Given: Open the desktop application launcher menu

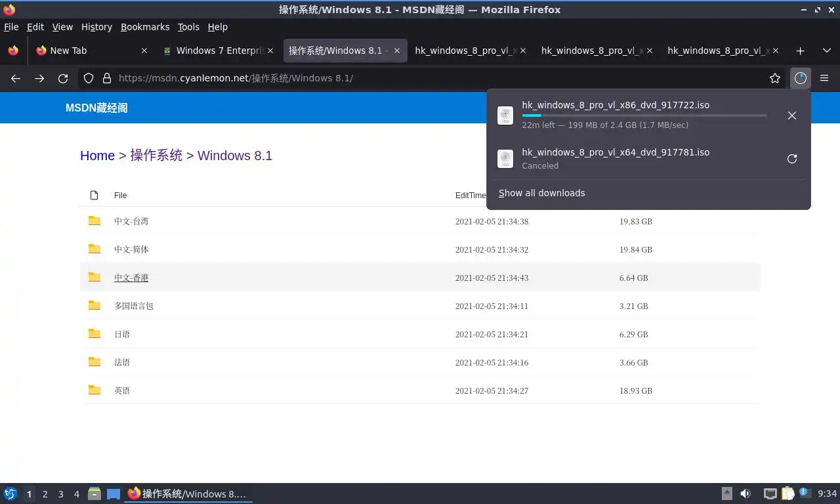Looking at the screenshot, I should point(10,493).
